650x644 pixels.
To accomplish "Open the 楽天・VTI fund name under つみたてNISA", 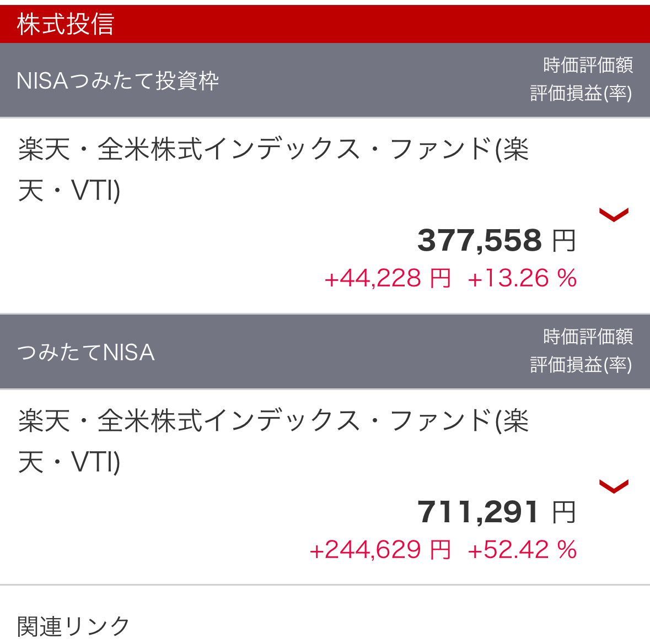I will 273,441.
